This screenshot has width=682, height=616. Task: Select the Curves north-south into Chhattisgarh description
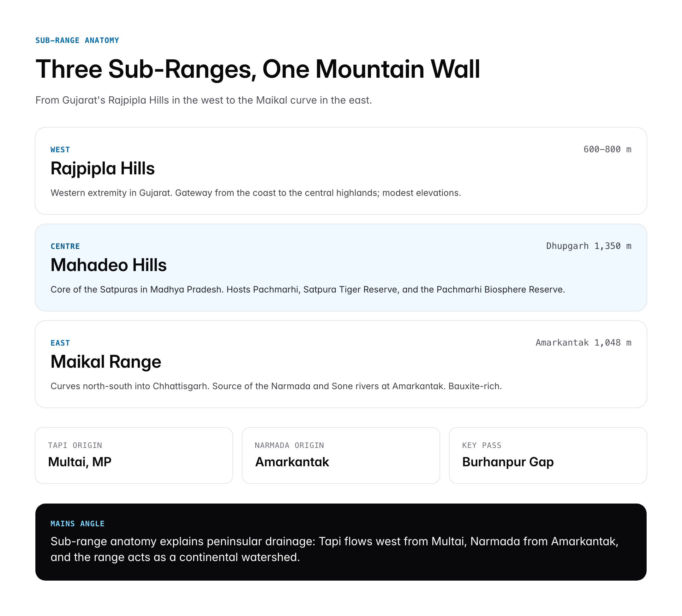point(276,386)
